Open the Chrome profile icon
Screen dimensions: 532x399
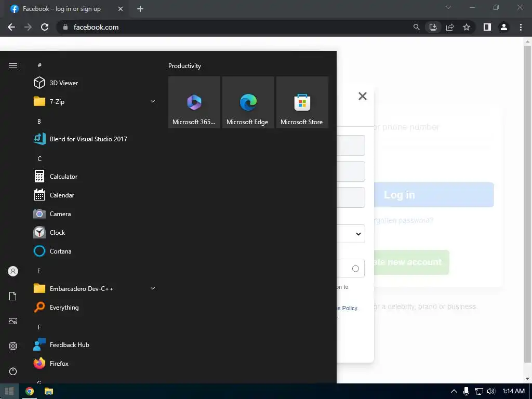[x=504, y=27]
